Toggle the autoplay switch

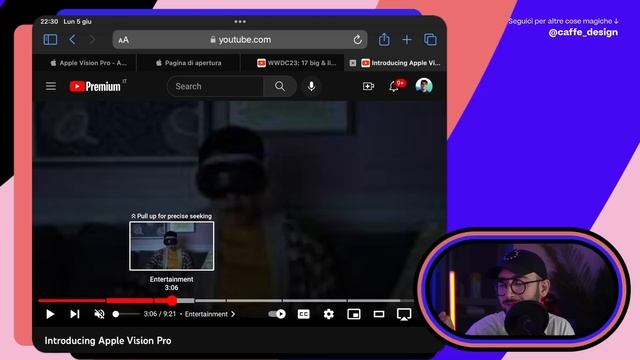(277, 314)
